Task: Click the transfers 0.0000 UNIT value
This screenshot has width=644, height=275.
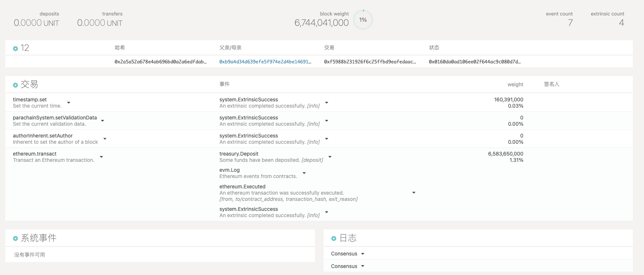Action: 100,23
